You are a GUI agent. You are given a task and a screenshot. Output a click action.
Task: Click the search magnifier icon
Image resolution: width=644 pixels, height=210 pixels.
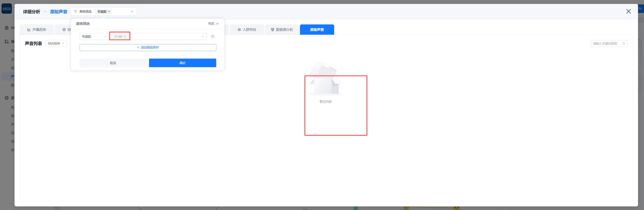point(623,44)
